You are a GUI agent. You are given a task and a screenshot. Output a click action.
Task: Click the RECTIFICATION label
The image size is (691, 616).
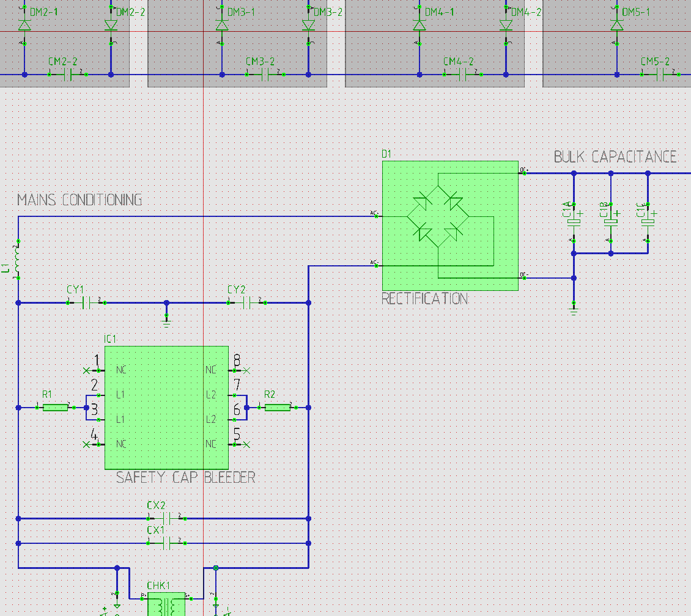425,299
